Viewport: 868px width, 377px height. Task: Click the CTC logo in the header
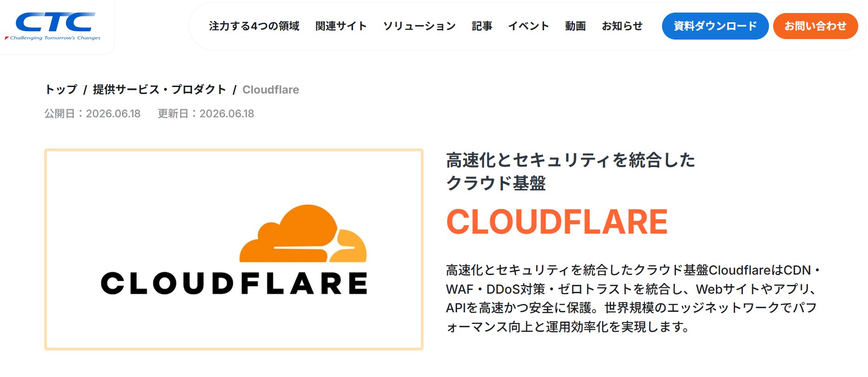coord(53,26)
